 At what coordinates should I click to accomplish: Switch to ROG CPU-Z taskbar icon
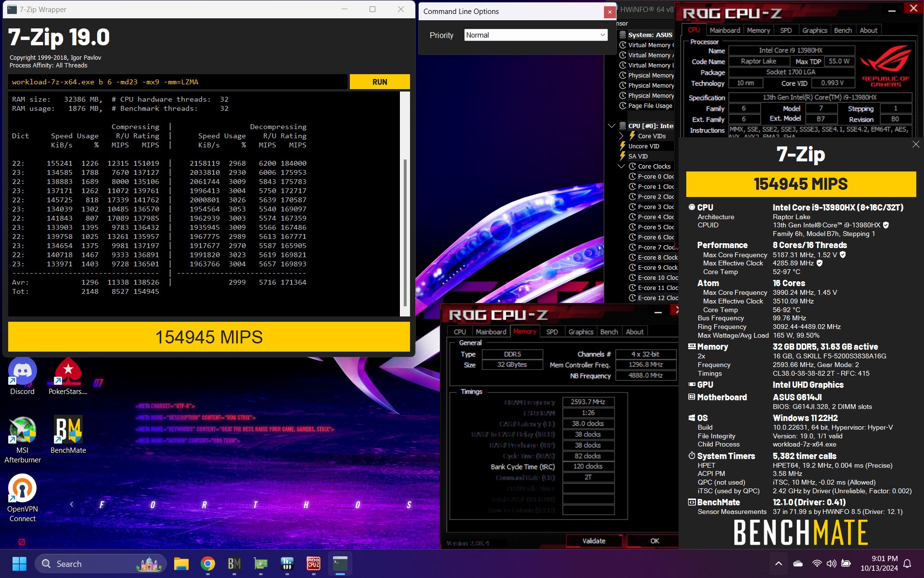(x=314, y=564)
